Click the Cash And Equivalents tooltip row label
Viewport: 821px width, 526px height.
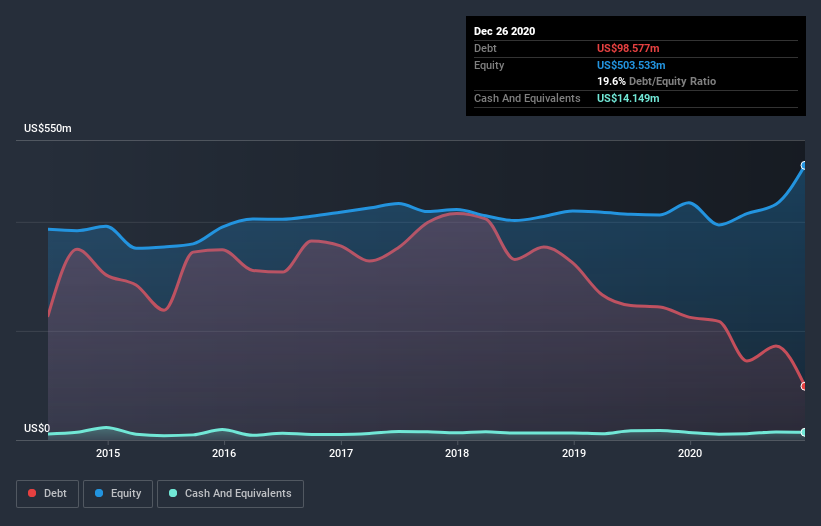pos(527,98)
